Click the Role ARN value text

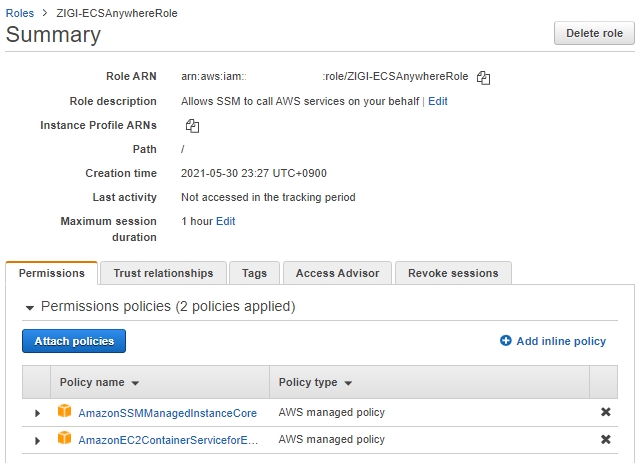click(x=325, y=76)
